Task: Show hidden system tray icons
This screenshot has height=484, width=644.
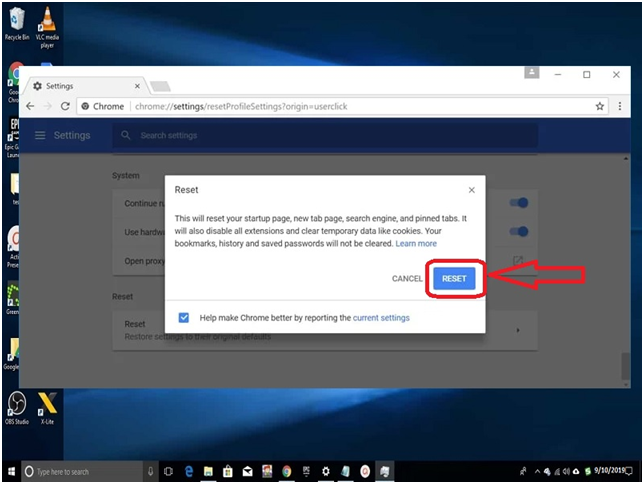Action: pos(537,471)
